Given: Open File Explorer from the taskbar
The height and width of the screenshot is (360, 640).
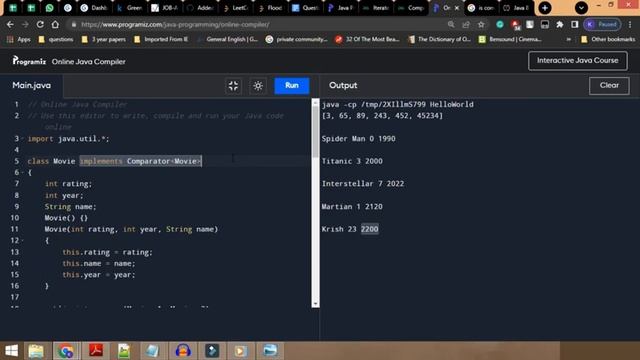Looking at the screenshot, I should (36, 351).
